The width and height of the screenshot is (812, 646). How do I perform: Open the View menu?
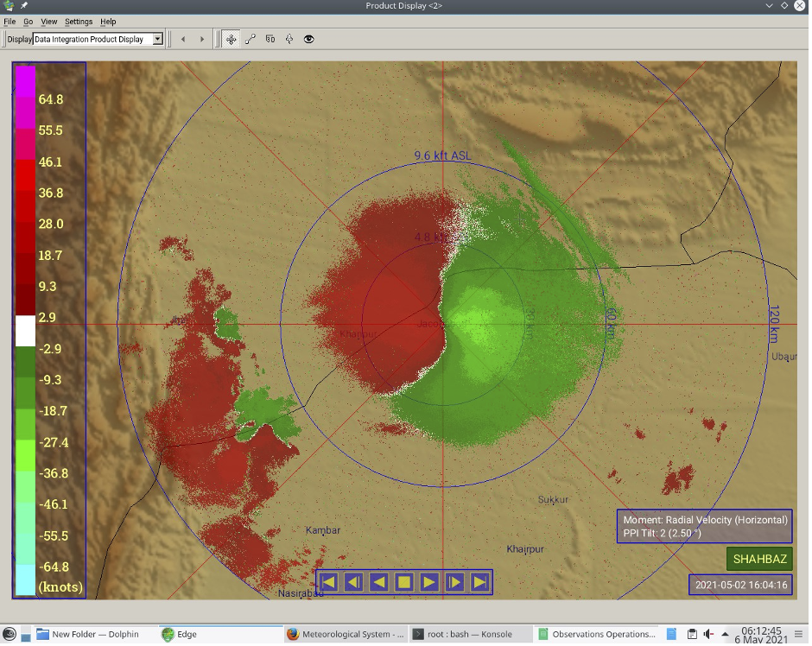49,21
